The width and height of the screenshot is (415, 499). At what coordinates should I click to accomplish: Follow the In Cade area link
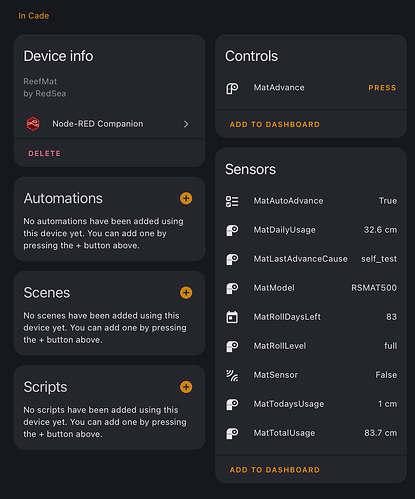[x=34, y=16]
